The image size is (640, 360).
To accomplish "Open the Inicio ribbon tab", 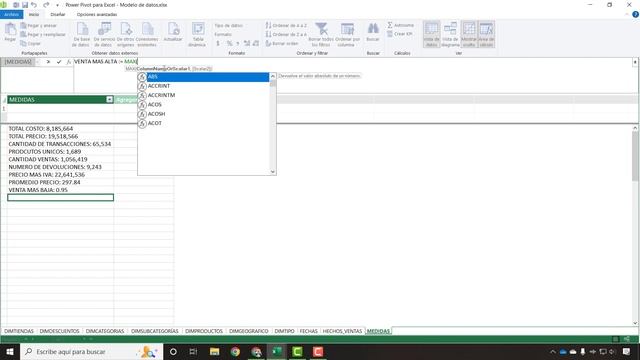I will point(34,14).
